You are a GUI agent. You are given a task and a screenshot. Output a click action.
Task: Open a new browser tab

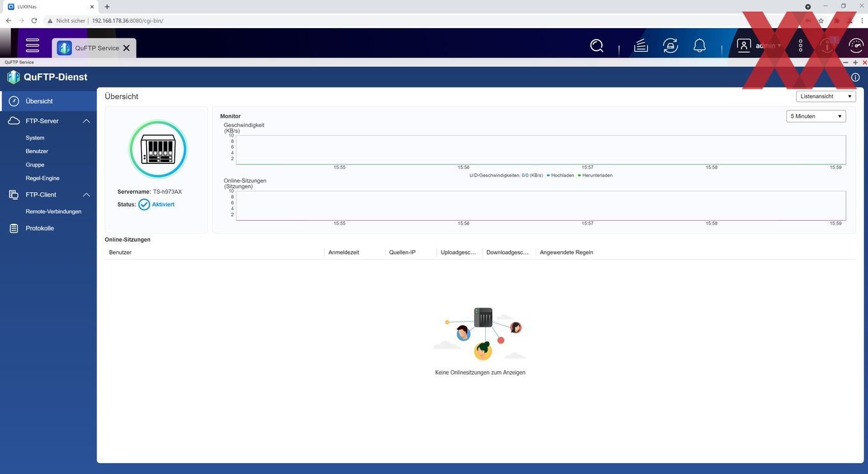pyautogui.click(x=107, y=6)
